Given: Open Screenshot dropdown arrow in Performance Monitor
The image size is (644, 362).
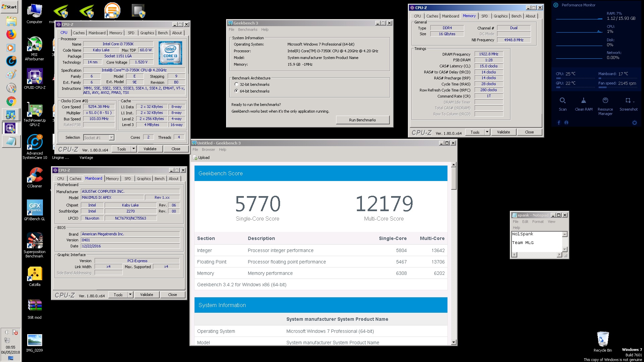Looking at the screenshot, I should click(634, 102).
